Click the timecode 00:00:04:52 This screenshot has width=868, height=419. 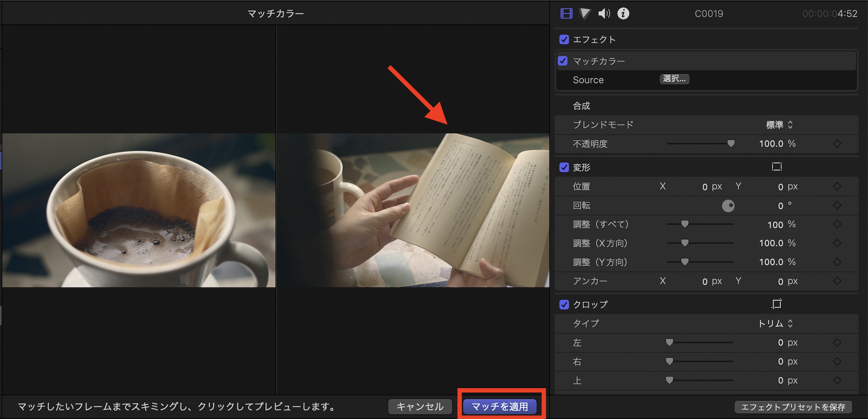830,14
